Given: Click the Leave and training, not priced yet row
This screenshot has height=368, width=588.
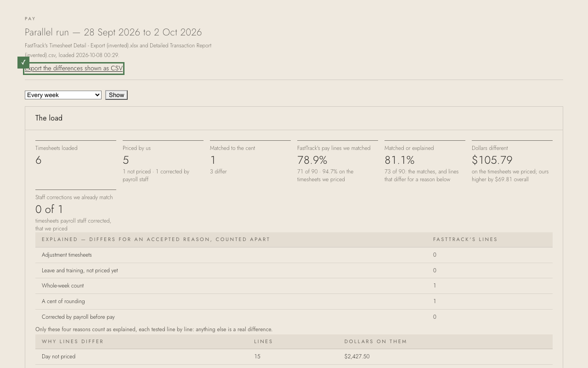Looking at the screenshot, I should point(294,270).
